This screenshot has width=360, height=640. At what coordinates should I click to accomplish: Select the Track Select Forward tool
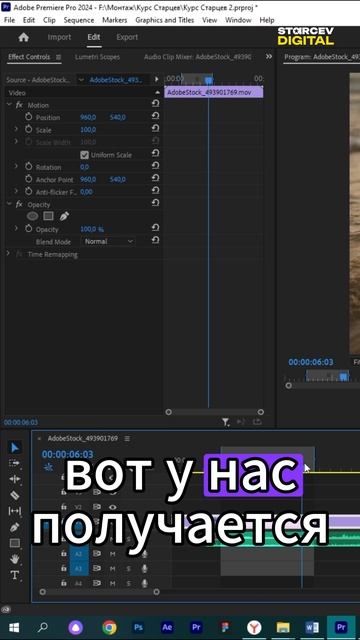(15, 463)
